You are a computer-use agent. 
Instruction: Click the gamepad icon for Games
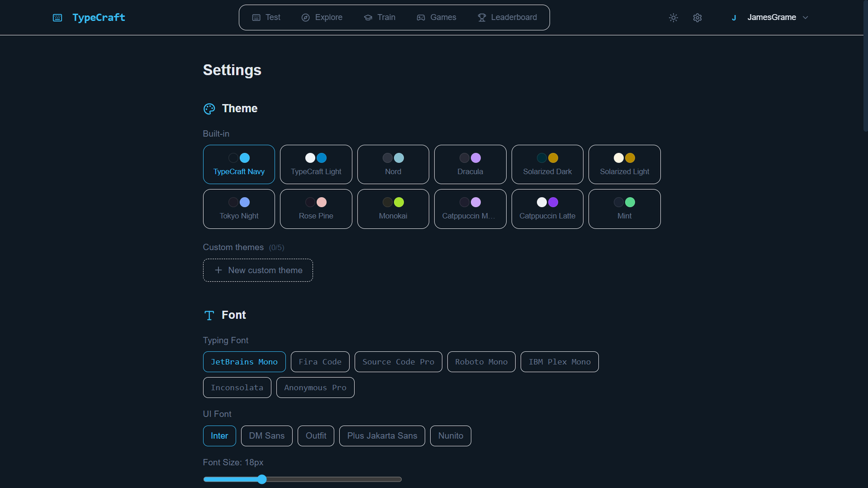[x=421, y=18]
